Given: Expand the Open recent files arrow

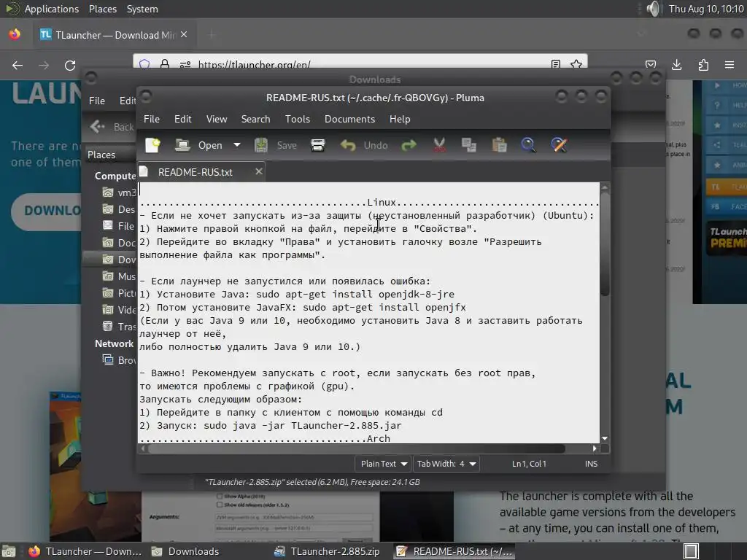Looking at the screenshot, I should [237, 145].
